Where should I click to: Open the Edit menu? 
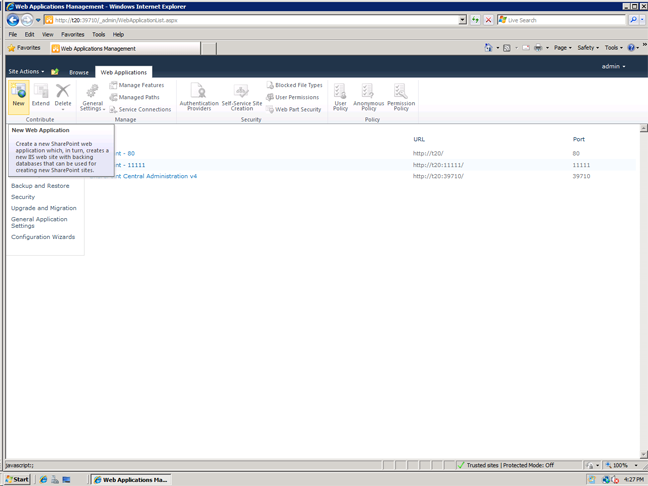tap(29, 34)
